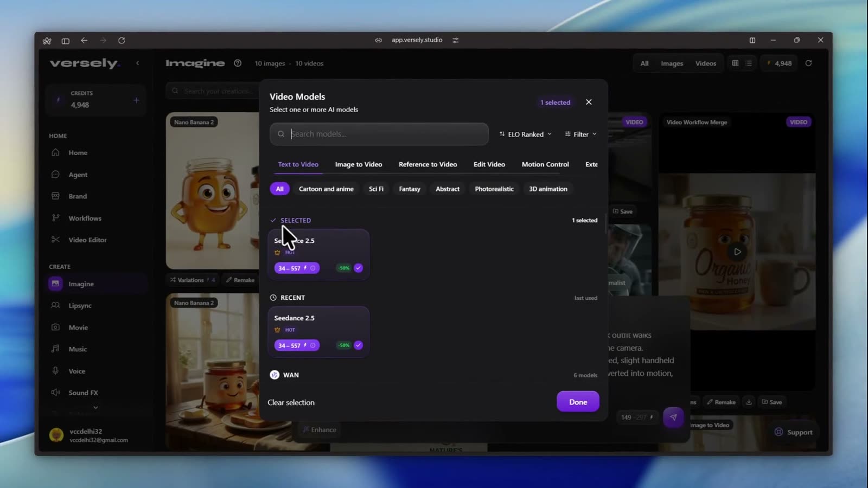Uncheck Seedance 2.5 in Recent section
868x488 pixels.
coord(358,345)
